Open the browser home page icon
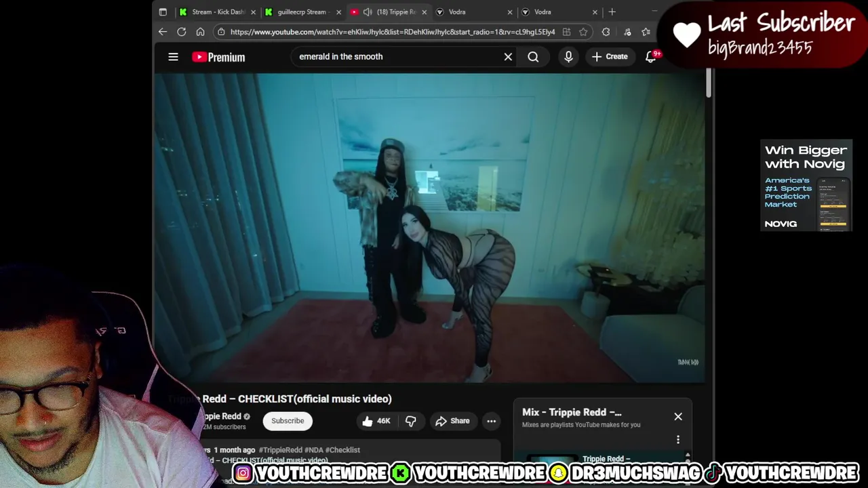The image size is (868, 488). pyautogui.click(x=200, y=32)
